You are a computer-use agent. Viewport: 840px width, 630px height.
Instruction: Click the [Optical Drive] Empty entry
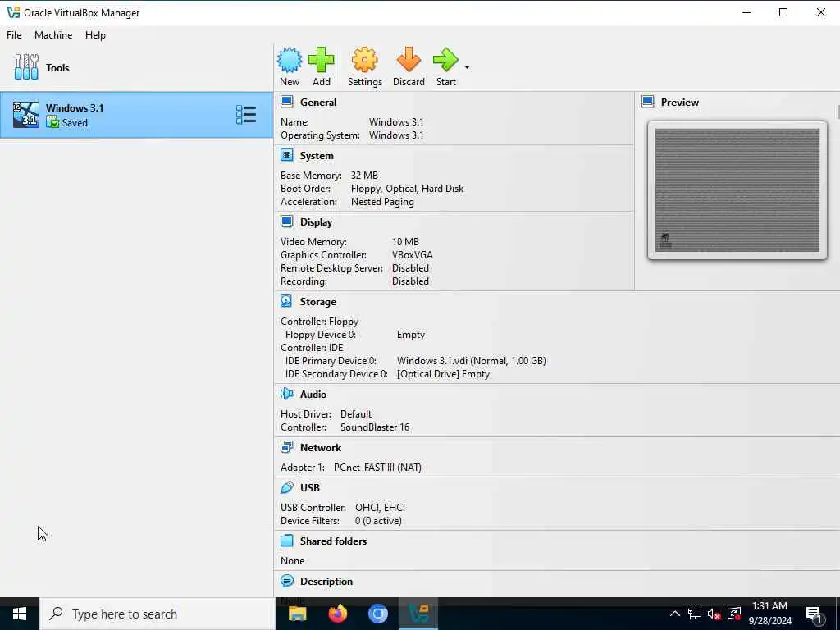pos(443,374)
